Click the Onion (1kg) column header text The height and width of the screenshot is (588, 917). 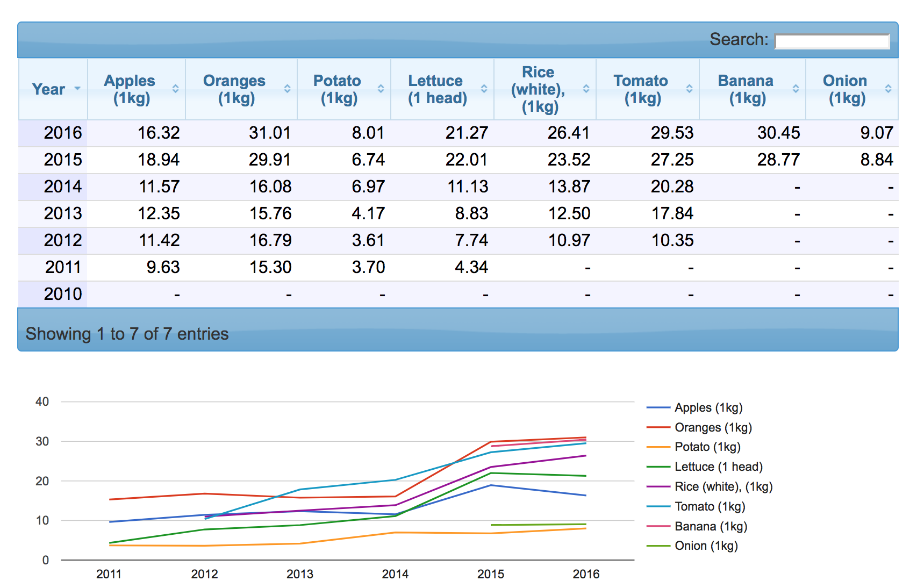pyautogui.click(x=845, y=89)
